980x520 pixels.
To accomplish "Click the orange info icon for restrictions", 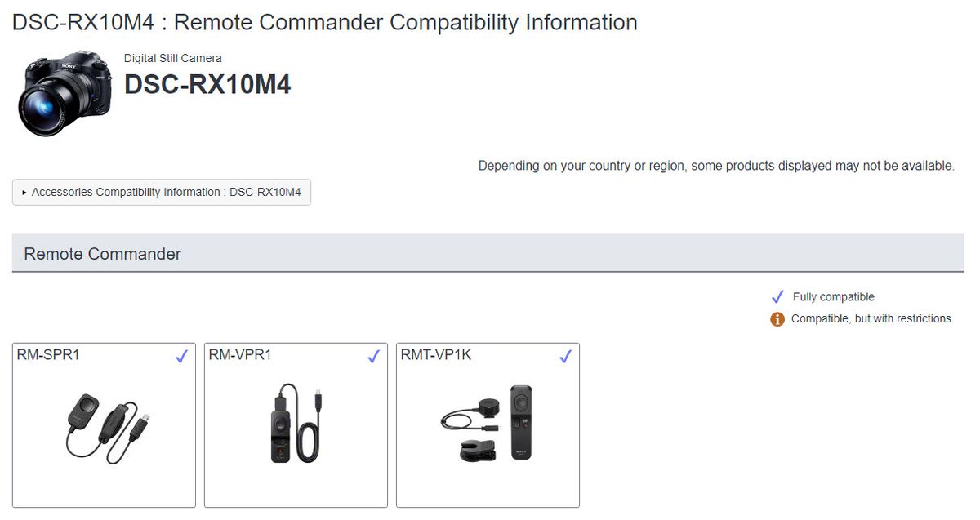I will (x=777, y=318).
